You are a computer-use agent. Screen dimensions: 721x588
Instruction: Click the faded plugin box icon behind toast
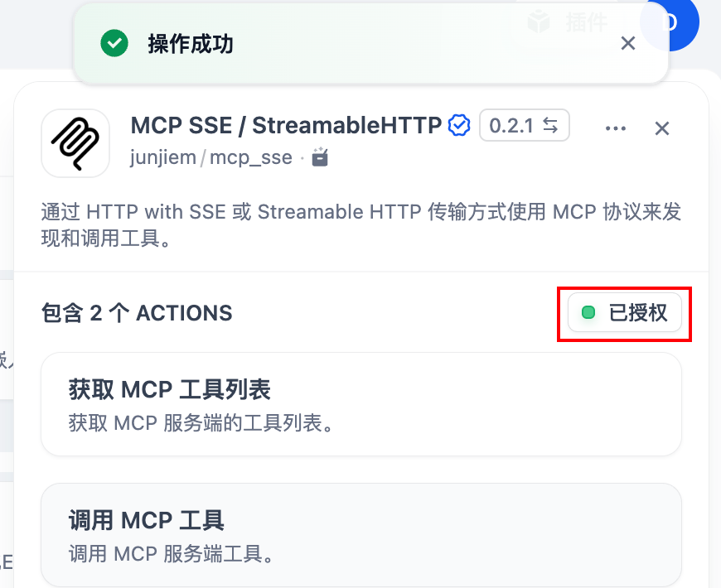point(539,22)
